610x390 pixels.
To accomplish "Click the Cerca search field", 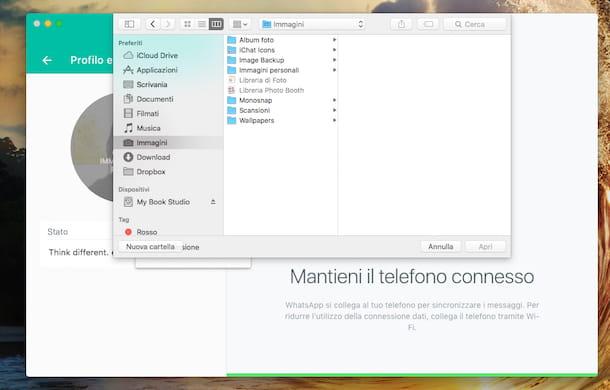I will [475, 24].
